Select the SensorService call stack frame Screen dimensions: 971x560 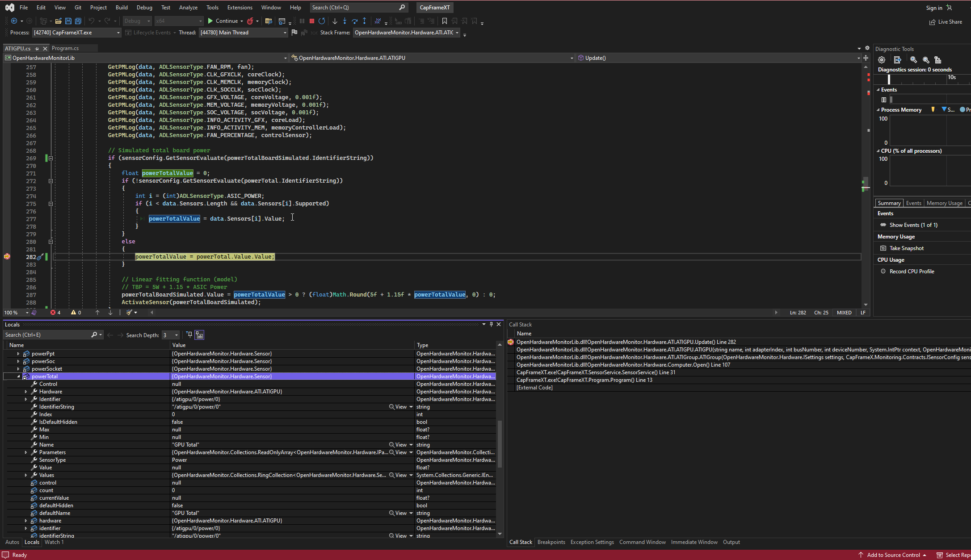596,372
